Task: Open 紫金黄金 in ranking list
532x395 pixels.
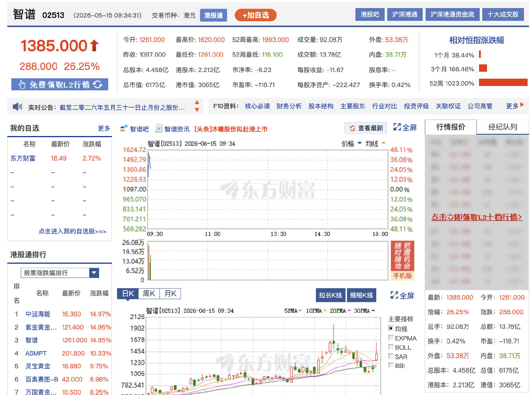Action: pos(41,327)
